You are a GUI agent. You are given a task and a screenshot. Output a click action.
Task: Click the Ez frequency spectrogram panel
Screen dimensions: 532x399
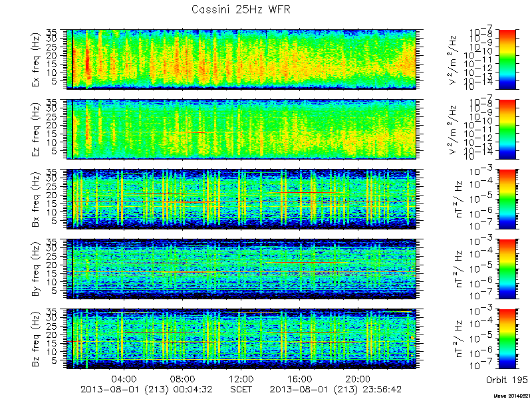[241, 129]
